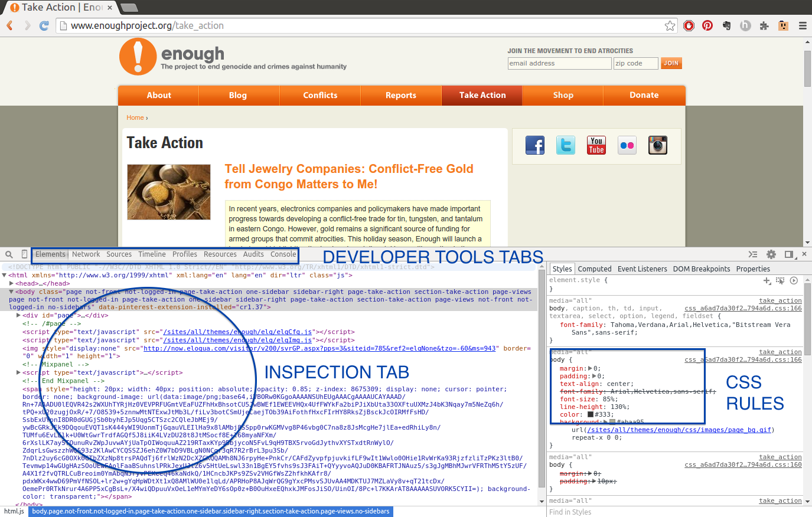Open the elqCfg.js script link
Screen dimensions: 812x517
pos(238,332)
